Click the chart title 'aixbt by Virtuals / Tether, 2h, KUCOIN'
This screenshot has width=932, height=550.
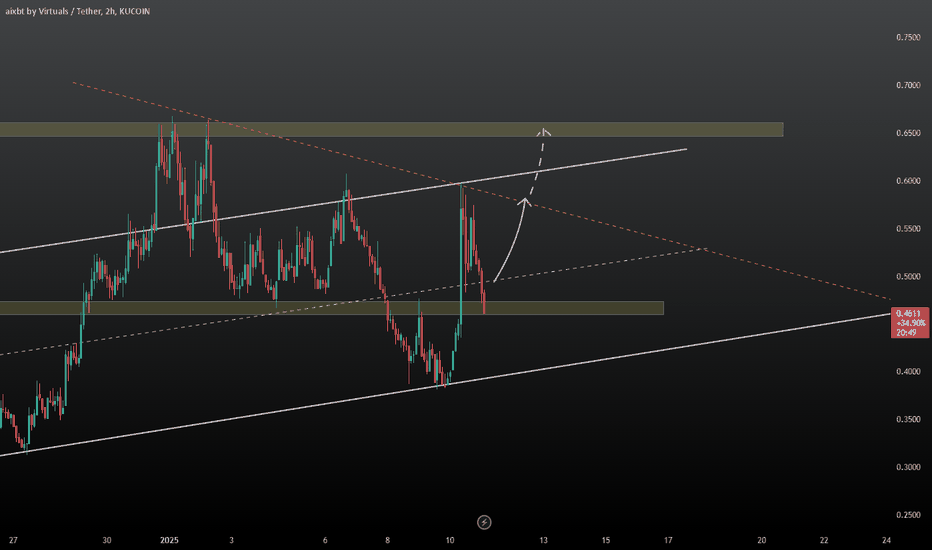pos(78,11)
